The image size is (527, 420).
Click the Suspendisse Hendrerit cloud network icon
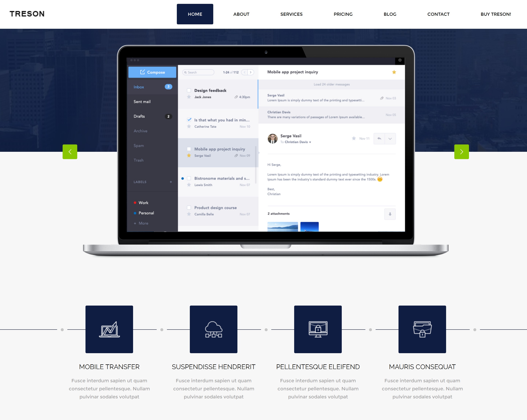pos(213,329)
